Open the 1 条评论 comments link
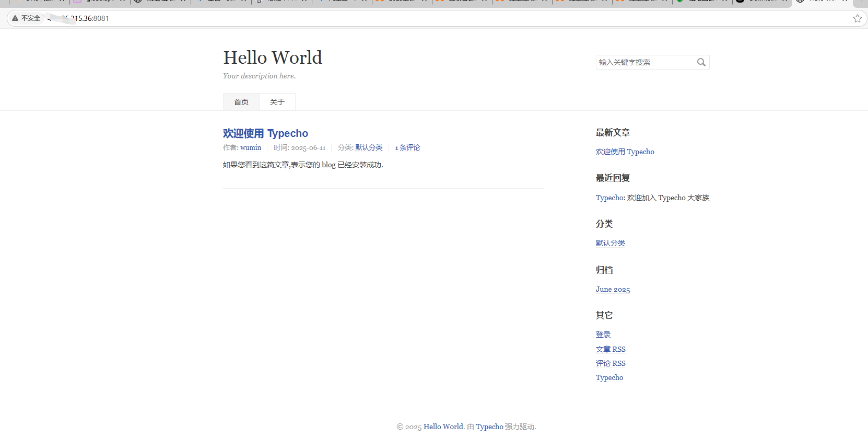868x437 pixels. coord(407,147)
